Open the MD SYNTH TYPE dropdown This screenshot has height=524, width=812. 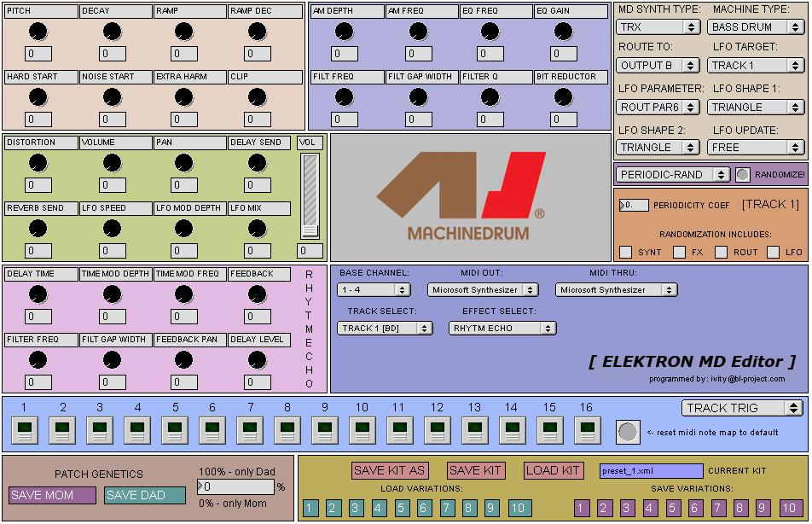(658, 26)
